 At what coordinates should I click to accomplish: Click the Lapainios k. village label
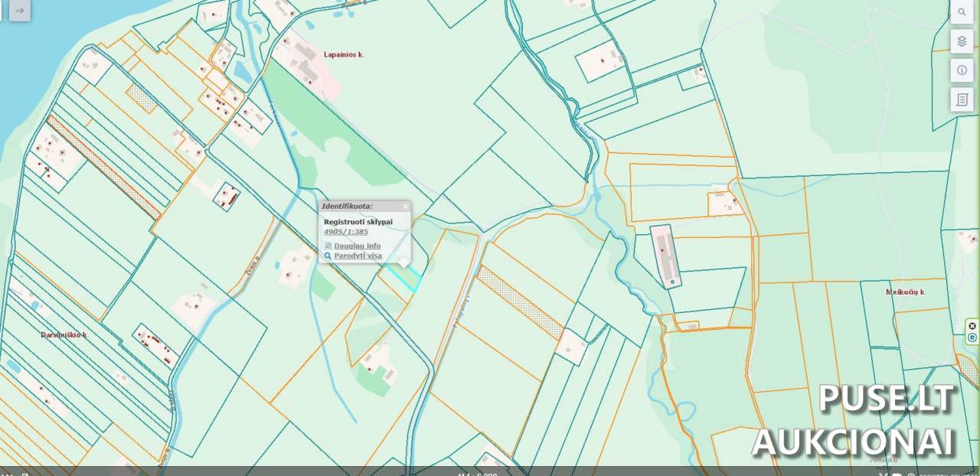(344, 55)
